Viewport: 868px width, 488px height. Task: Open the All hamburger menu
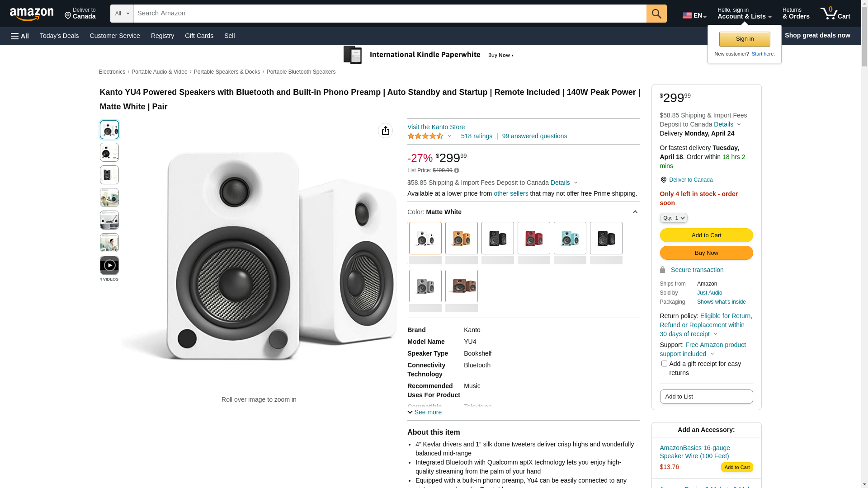tap(20, 36)
